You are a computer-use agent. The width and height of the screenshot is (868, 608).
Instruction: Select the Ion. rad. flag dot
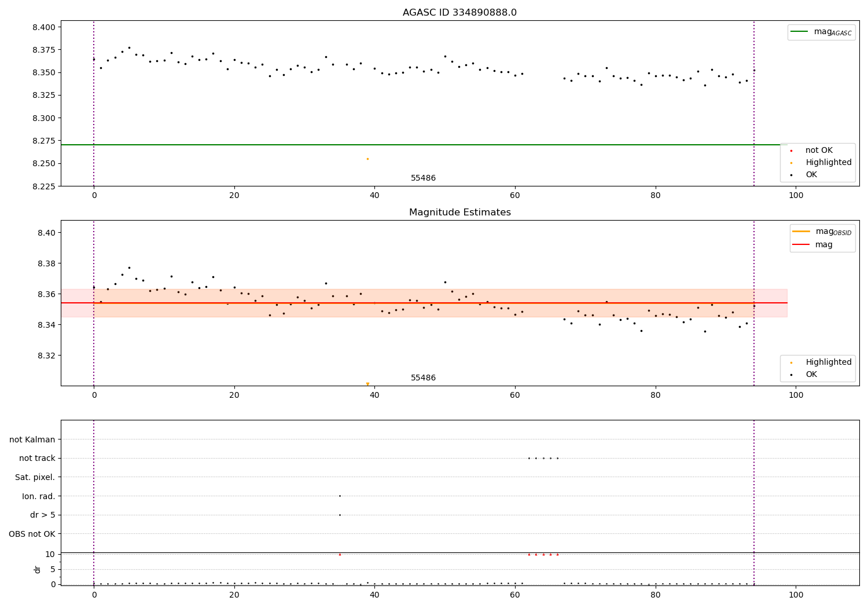click(340, 496)
